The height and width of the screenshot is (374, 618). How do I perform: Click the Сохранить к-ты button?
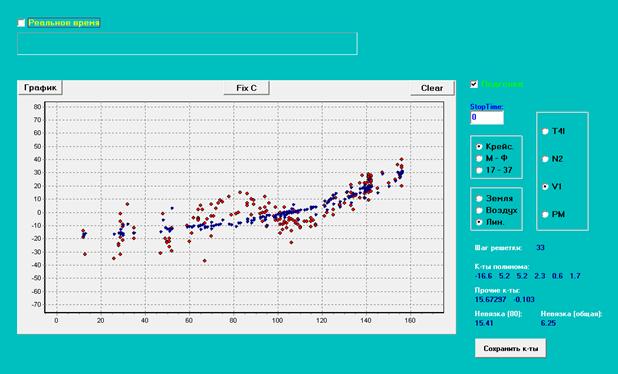pyautogui.click(x=510, y=348)
